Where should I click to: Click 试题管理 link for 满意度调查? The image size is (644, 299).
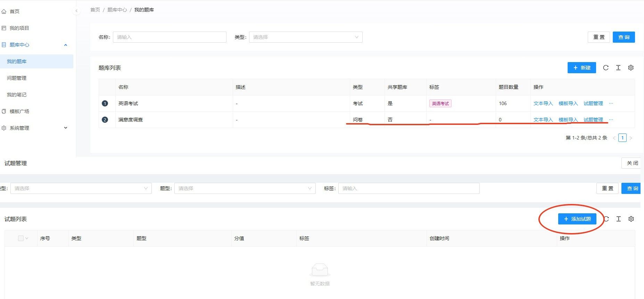pyautogui.click(x=593, y=120)
